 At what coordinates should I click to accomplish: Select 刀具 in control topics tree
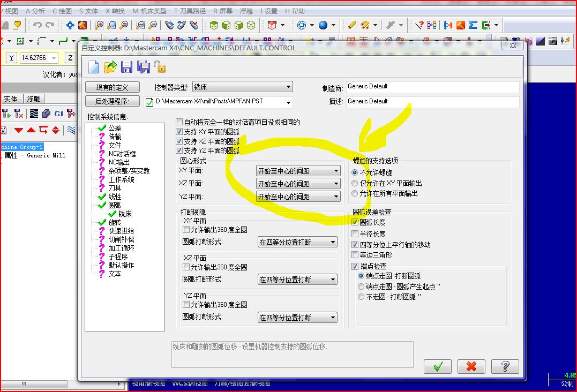pos(115,188)
